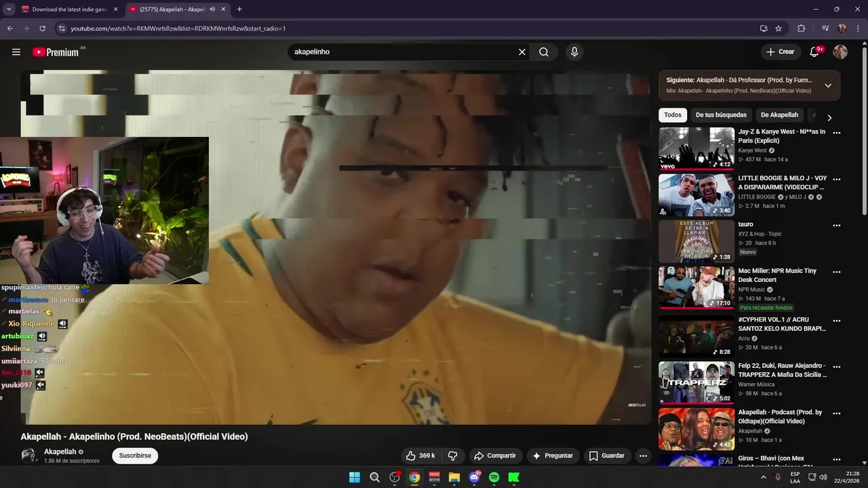The width and height of the screenshot is (868, 488).
Task: Click the Crear button
Action: (x=780, y=52)
